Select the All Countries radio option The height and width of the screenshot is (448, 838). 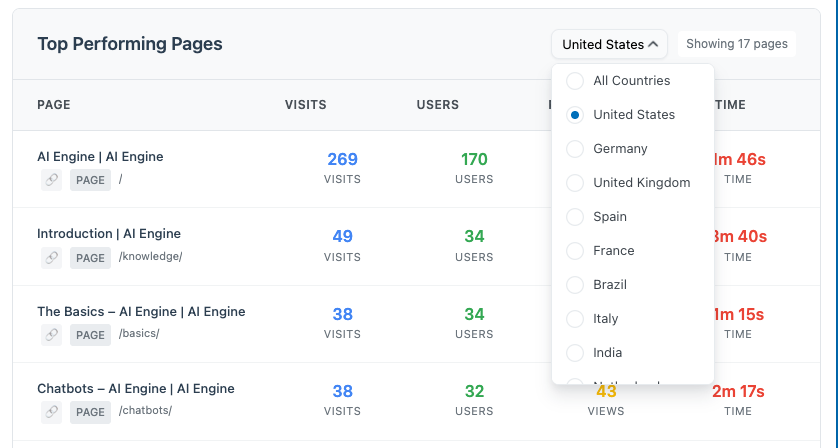pos(575,81)
